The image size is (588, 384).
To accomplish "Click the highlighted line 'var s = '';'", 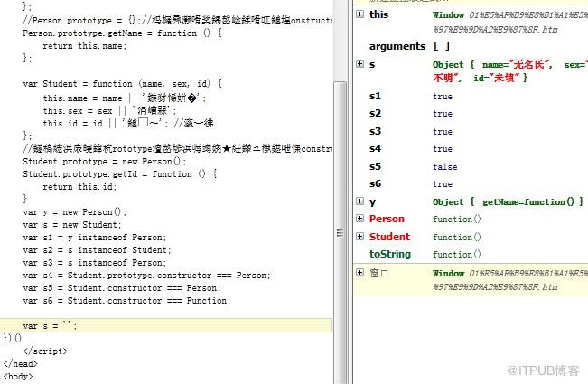I will [x=166, y=325].
